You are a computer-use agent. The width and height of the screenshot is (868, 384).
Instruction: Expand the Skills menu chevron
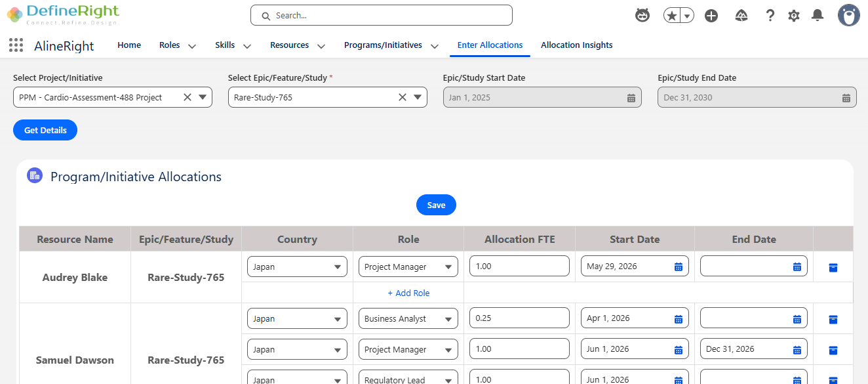tap(247, 46)
